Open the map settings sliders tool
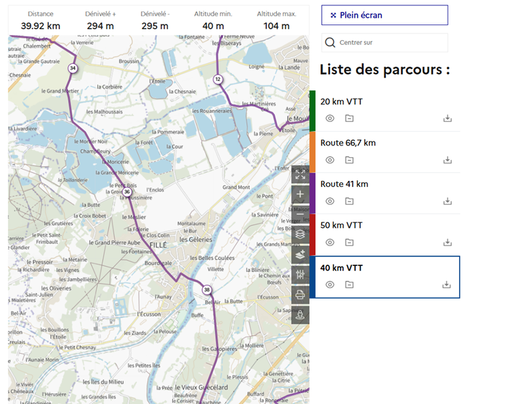The width and height of the screenshot is (532, 404). point(300,275)
